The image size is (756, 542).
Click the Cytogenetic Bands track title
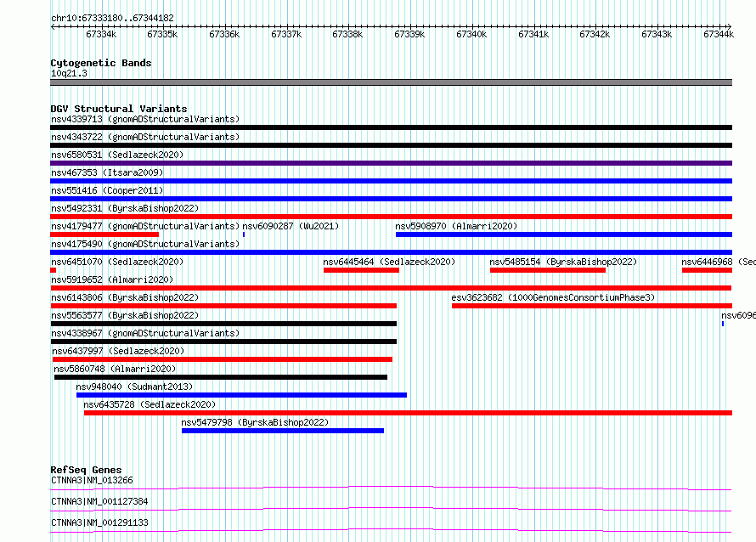pyautogui.click(x=101, y=63)
